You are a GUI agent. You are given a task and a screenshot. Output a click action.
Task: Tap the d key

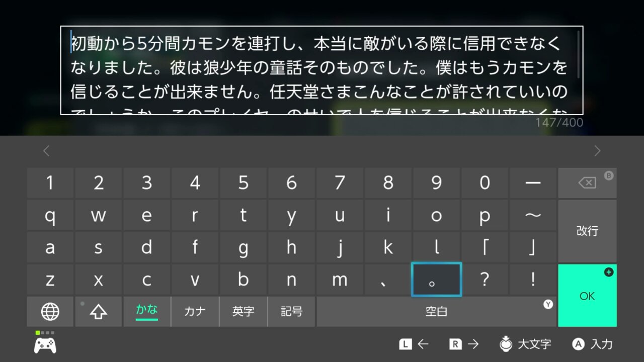tap(147, 247)
